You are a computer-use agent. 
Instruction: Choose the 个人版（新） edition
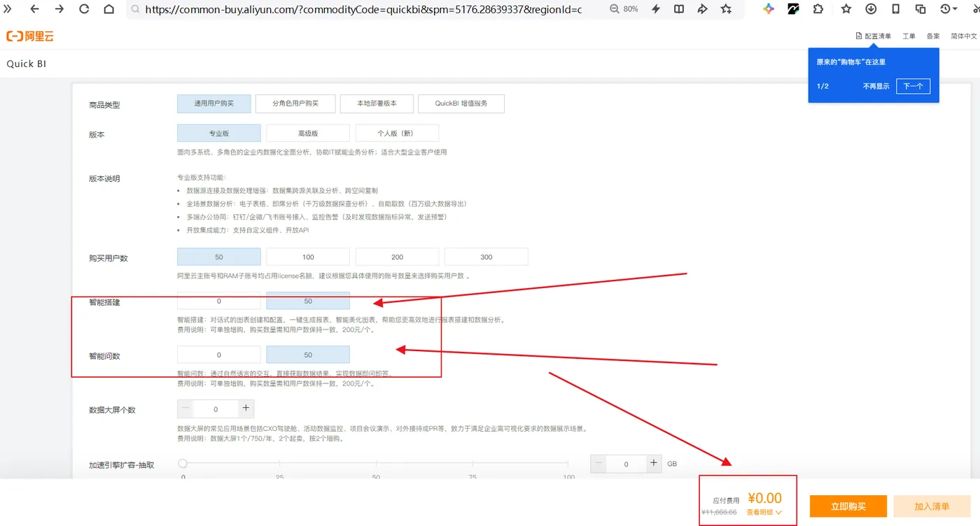398,133
